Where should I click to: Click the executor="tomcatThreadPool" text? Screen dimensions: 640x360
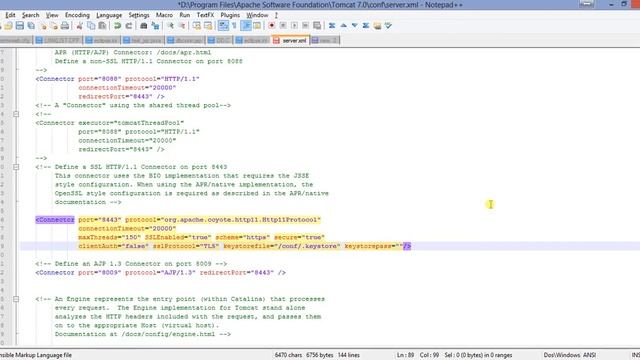point(131,123)
